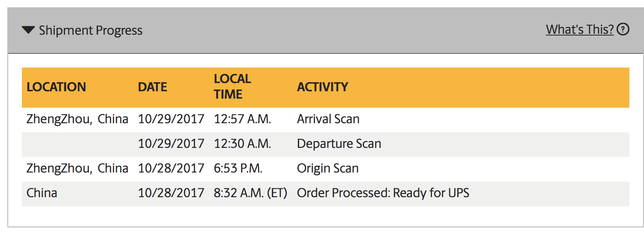
Task: Select the Arrival Scan activity text
Action: point(328,119)
